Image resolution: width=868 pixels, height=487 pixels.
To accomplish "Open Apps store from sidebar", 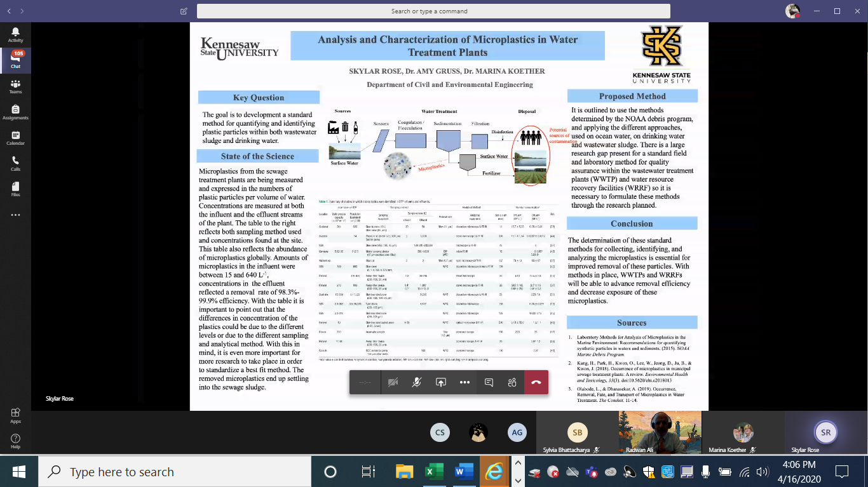I will click(x=15, y=415).
